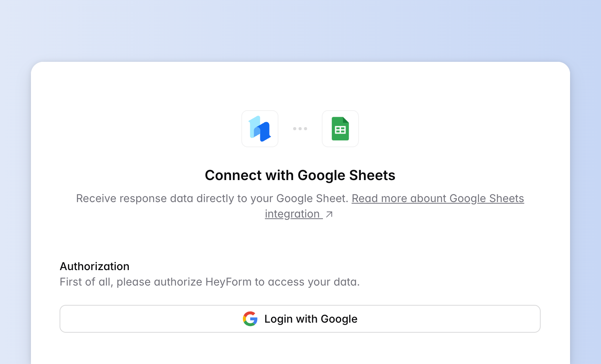Click the green spreadsheet glyph inside the Sheets tile
The width and height of the screenshot is (601, 364).
[340, 129]
